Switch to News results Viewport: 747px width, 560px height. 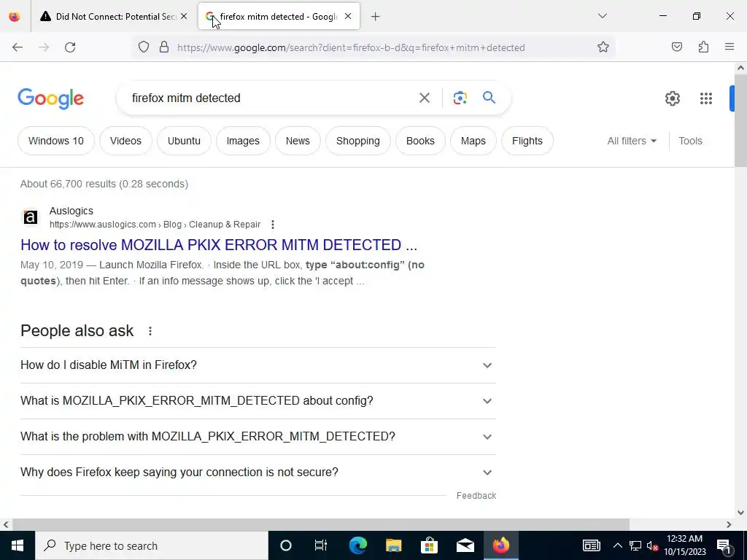[x=298, y=141]
